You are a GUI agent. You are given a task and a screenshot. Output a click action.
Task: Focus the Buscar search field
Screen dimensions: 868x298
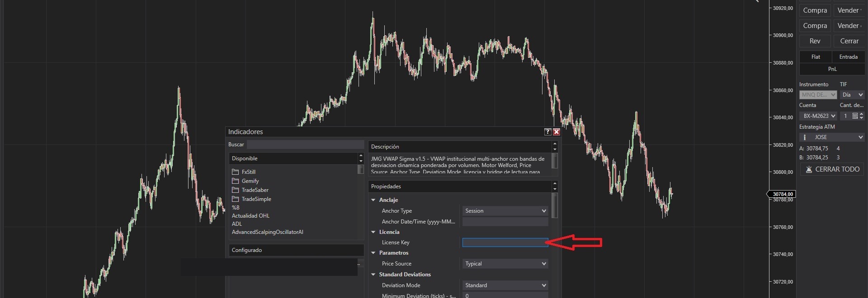(305, 144)
